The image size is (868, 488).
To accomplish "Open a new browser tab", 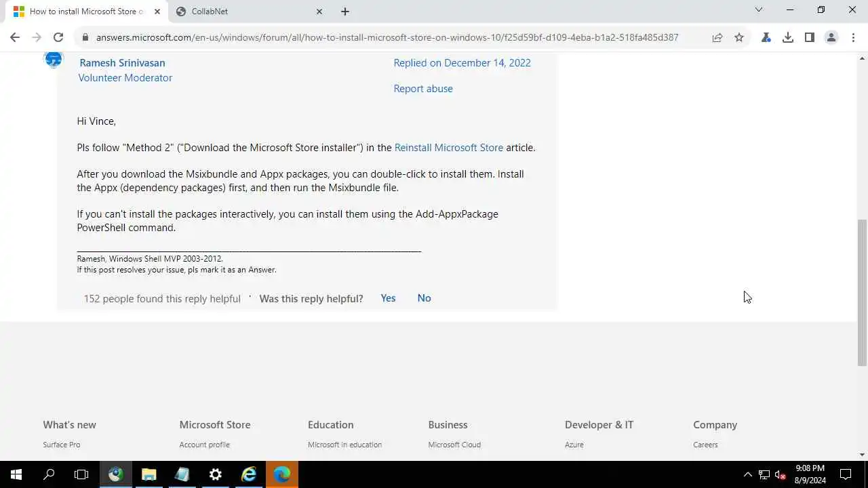I will tap(345, 12).
